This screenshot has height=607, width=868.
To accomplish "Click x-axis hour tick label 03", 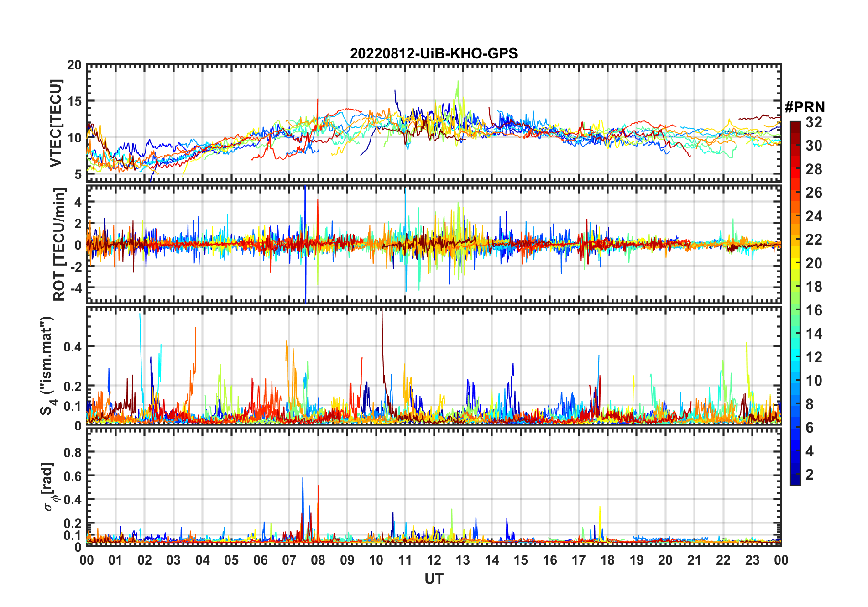I will (x=173, y=560).
